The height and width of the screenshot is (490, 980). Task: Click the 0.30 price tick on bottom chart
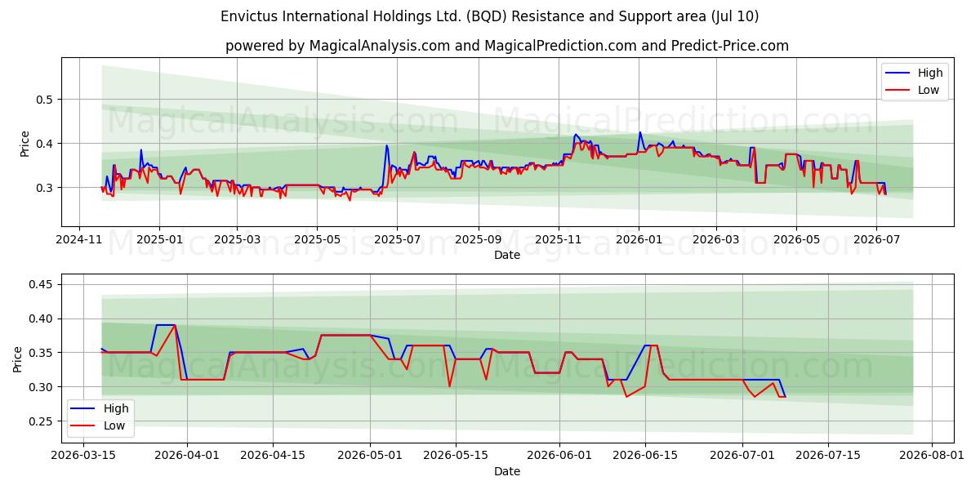(x=42, y=387)
